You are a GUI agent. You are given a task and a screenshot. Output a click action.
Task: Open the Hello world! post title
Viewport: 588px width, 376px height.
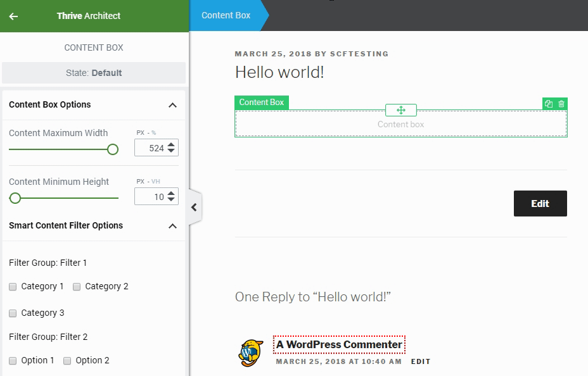279,72
